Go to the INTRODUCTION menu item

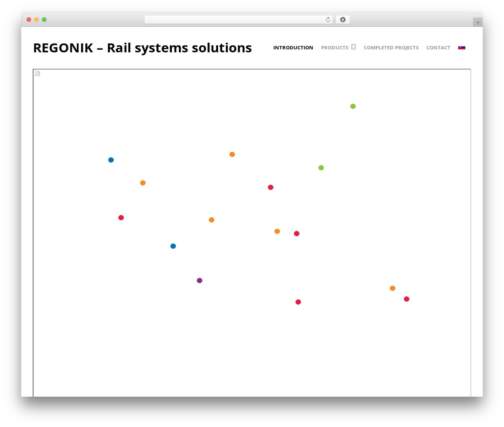(293, 48)
